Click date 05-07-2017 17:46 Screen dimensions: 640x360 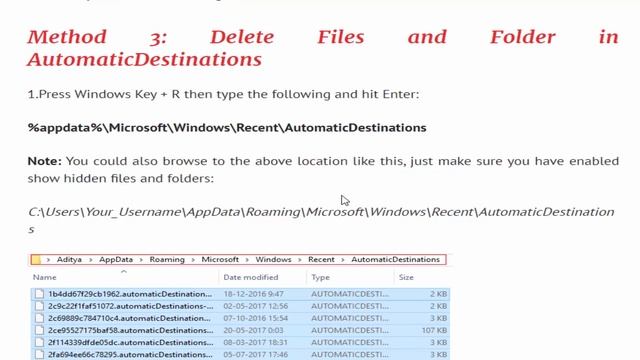[x=256, y=354]
